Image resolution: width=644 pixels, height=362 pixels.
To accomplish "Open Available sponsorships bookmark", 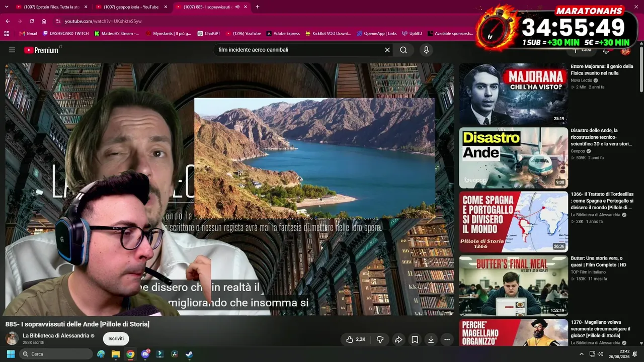I will (450, 34).
